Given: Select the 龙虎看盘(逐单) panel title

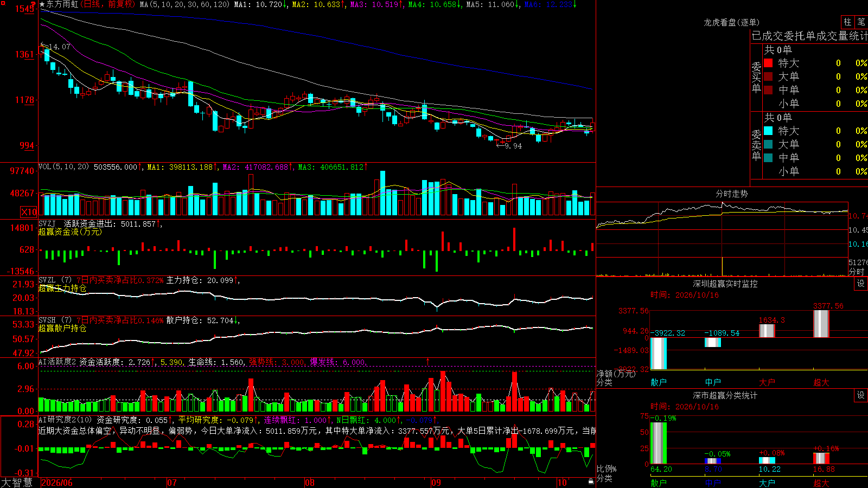Looking at the screenshot, I should pos(731,22).
